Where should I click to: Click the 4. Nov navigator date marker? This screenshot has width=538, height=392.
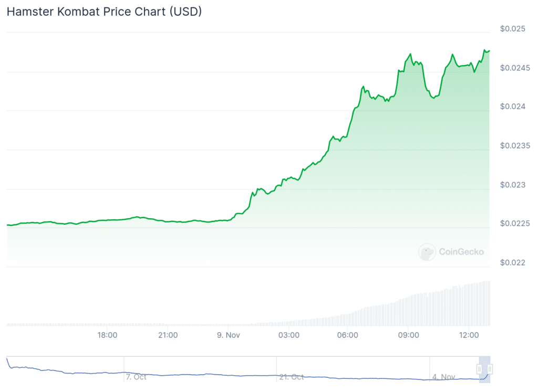tap(443, 377)
